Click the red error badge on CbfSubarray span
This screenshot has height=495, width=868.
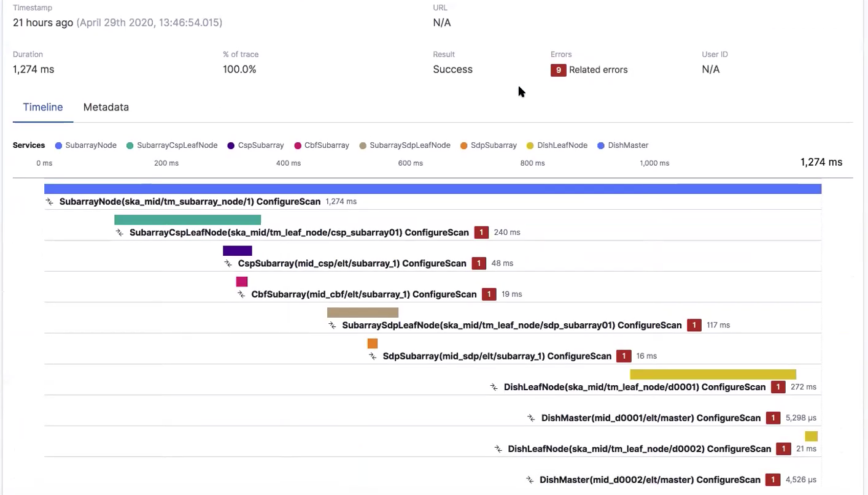coord(489,294)
